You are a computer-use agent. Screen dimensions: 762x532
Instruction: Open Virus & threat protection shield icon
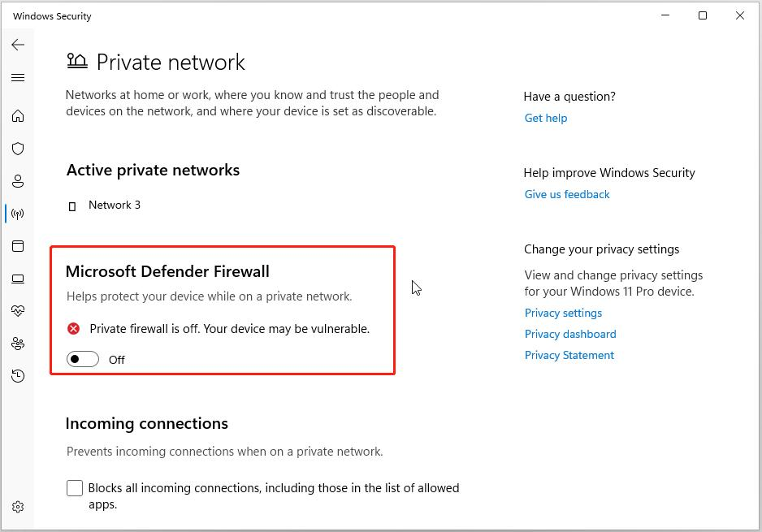(18, 149)
